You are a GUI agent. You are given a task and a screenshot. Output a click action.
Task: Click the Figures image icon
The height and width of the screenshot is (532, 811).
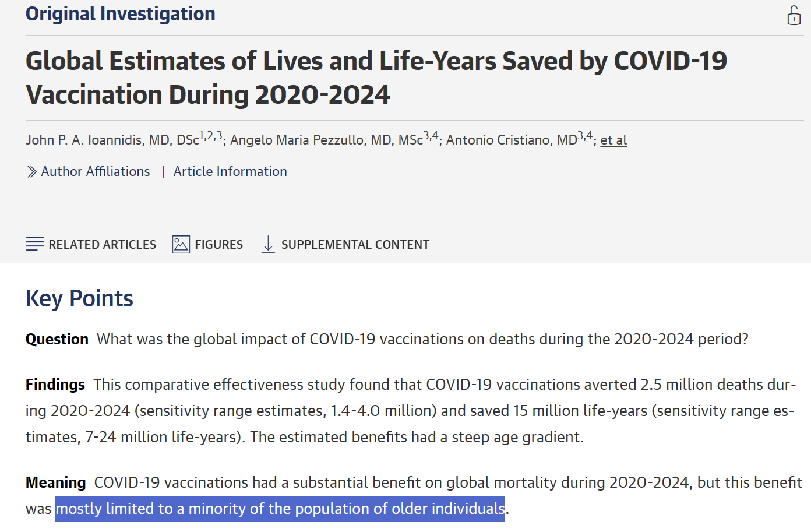[181, 244]
